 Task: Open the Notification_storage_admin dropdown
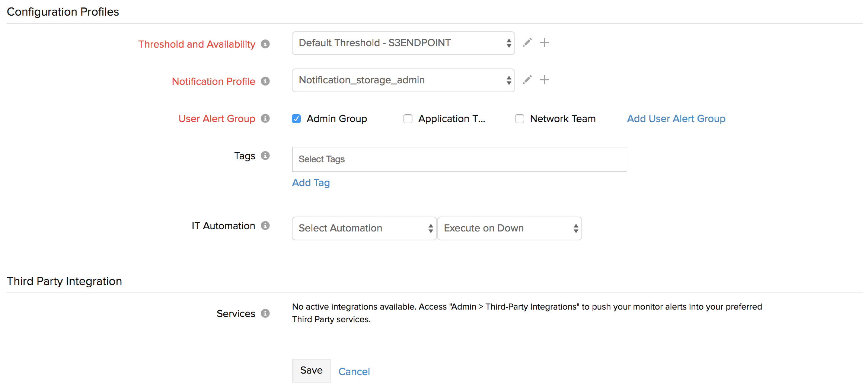403,80
